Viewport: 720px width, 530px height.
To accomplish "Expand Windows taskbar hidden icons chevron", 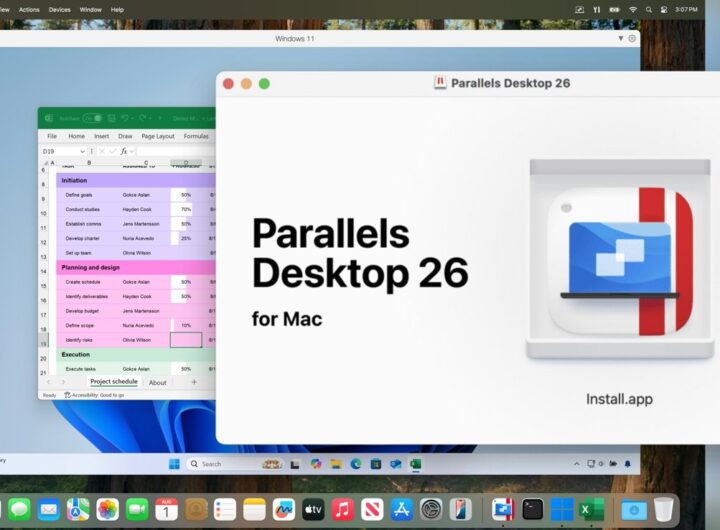I will point(577,464).
